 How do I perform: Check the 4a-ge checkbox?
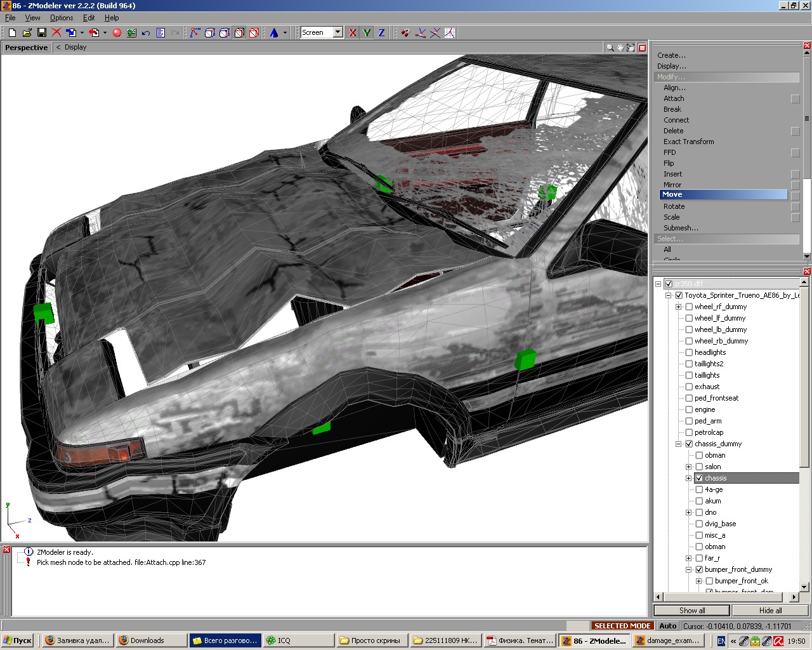pos(699,489)
